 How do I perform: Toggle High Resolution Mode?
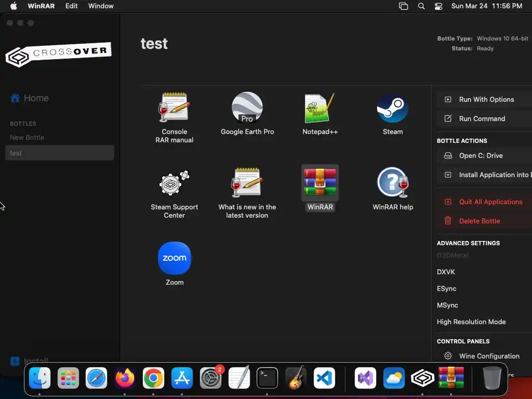(471, 322)
